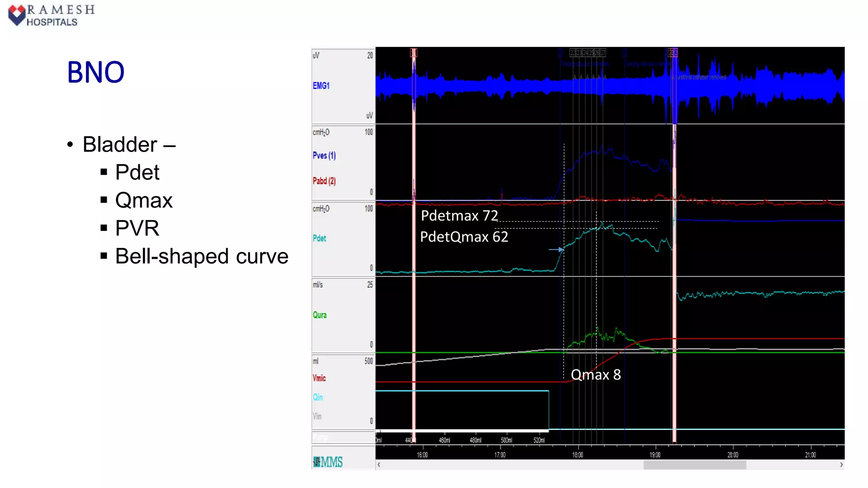Click the Qmax 8 annotation text
Screen dimensions: 868x488
595,375
